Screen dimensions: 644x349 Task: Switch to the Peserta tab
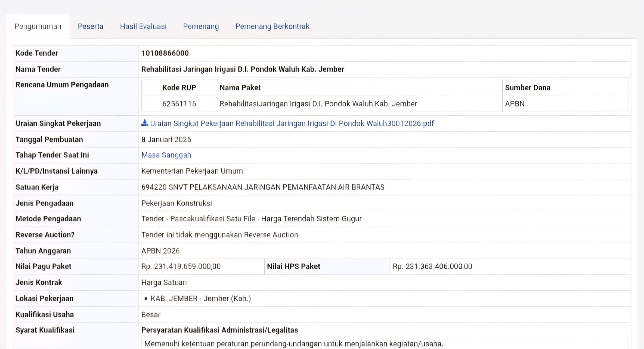(x=91, y=26)
